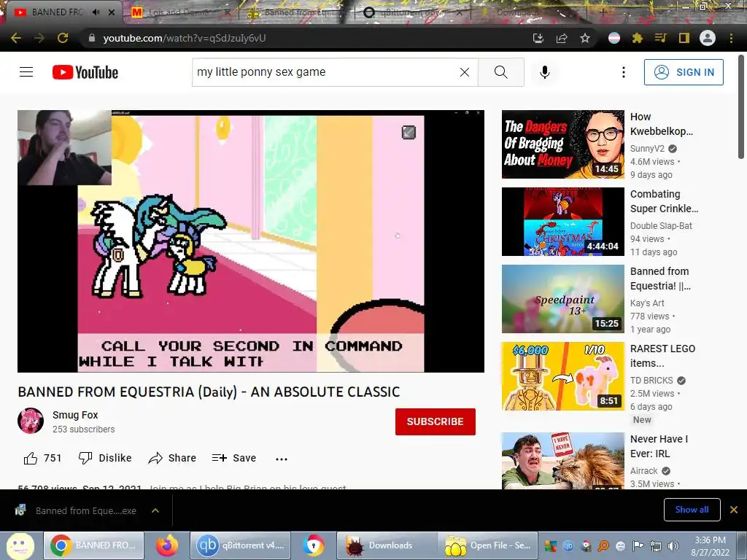Open the system volume tray icon
Viewport: 747px width, 560px height.
[x=673, y=546]
